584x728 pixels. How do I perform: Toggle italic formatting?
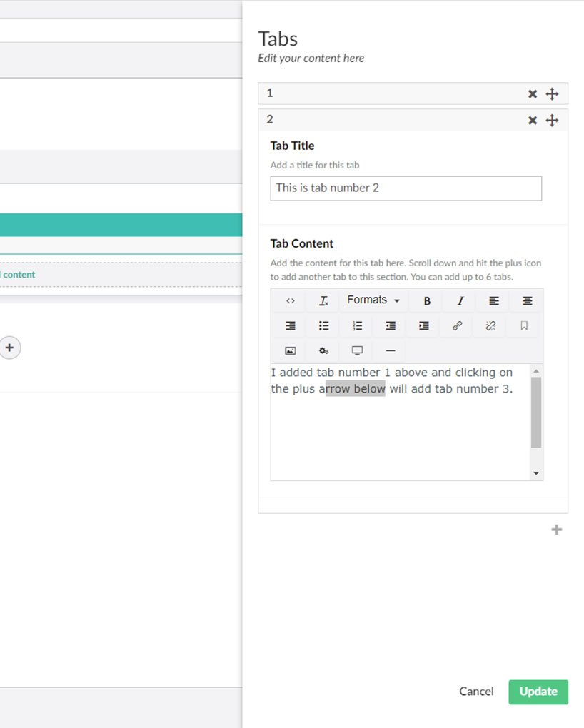pyautogui.click(x=460, y=301)
